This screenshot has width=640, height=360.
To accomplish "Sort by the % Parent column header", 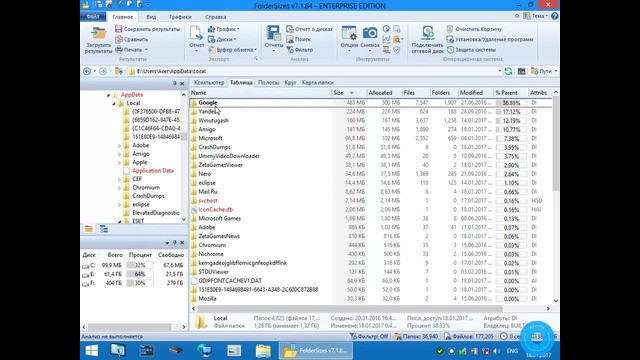I will 511,93.
